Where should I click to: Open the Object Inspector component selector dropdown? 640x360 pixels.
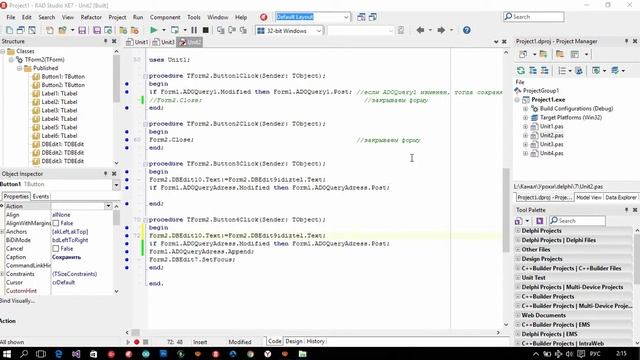pyautogui.click(x=116, y=185)
